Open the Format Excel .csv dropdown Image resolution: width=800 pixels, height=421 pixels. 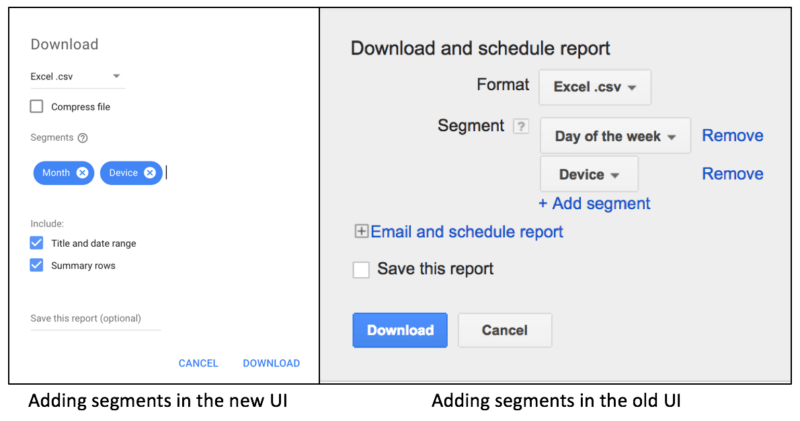[595, 87]
